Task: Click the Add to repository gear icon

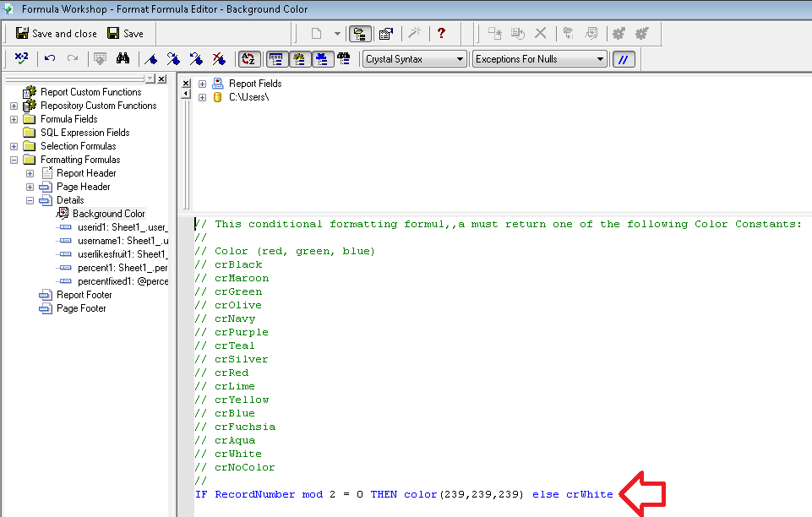Action: tap(619, 34)
